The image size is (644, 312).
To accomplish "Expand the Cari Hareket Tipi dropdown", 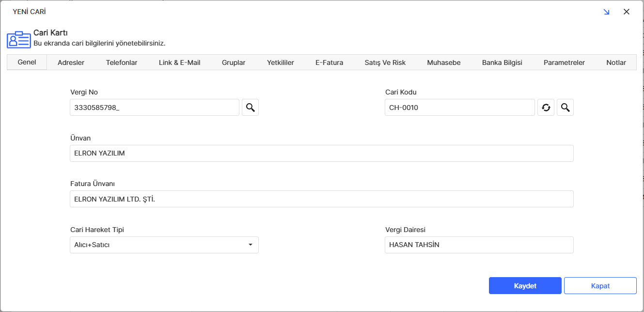I will [250, 245].
